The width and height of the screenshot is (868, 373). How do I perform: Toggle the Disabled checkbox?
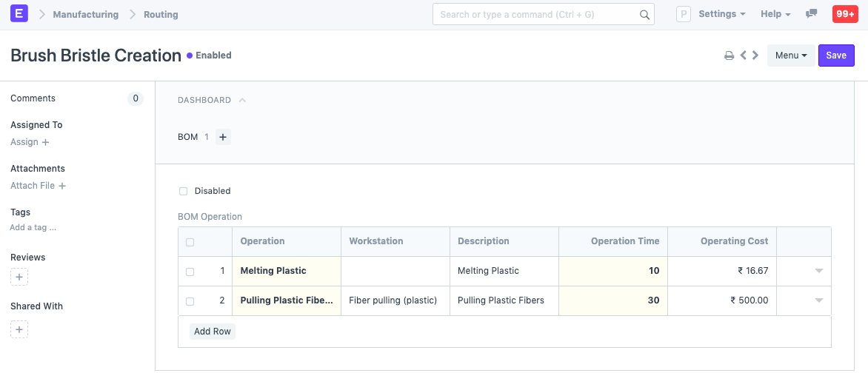coord(184,191)
